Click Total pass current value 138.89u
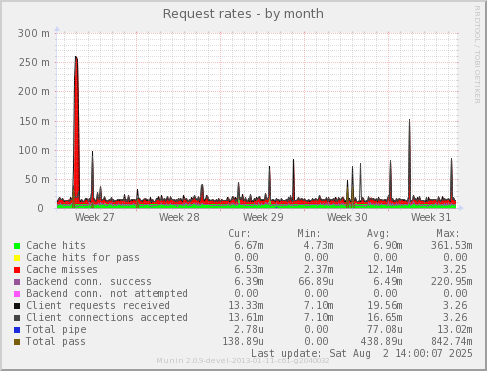 pyautogui.click(x=243, y=342)
